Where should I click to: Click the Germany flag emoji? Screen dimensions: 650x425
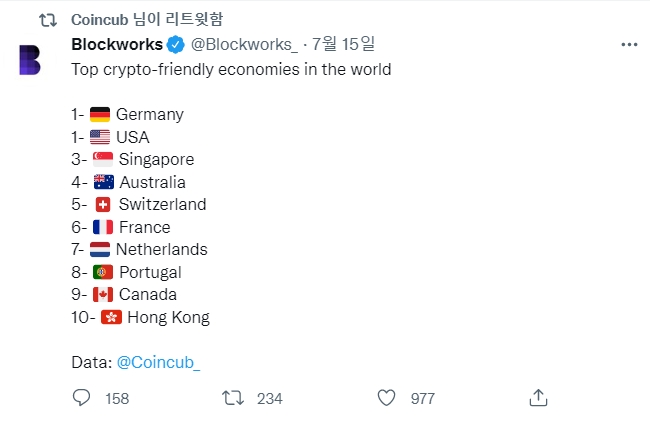(x=100, y=114)
